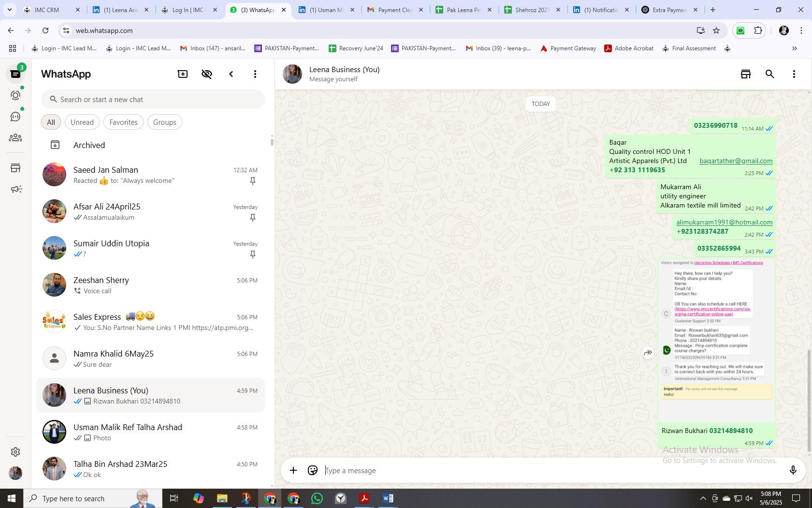The height and width of the screenshot is (508, 812).
Task: Reload the WhatsApp web page
Action: (45, 30)
